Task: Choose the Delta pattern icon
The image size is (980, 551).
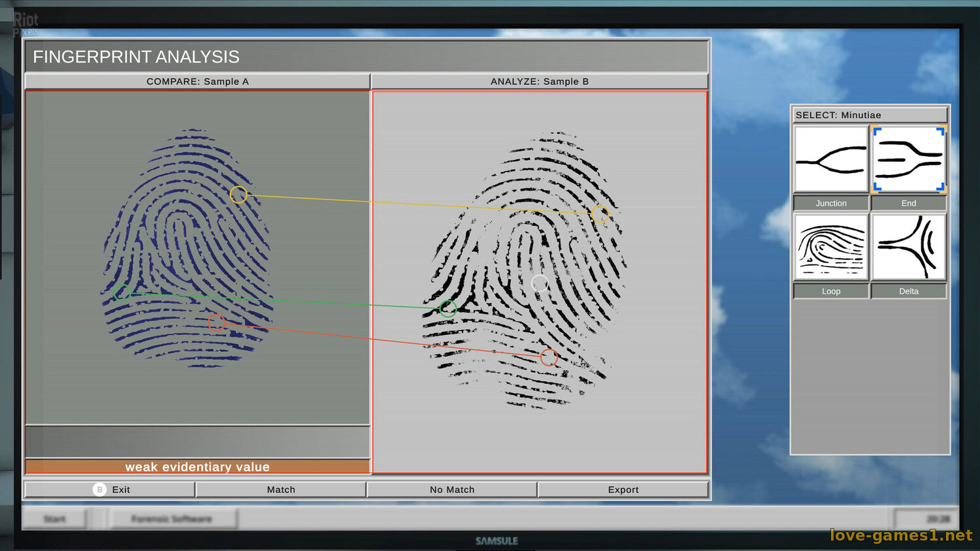Action: (909, 247)
